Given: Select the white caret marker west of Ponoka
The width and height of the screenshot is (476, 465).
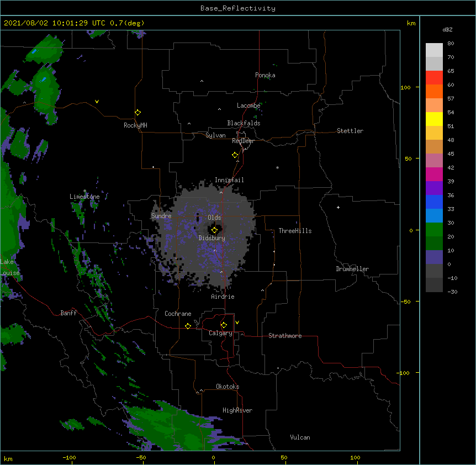Looking at the screenshot, I should [202, 81].
